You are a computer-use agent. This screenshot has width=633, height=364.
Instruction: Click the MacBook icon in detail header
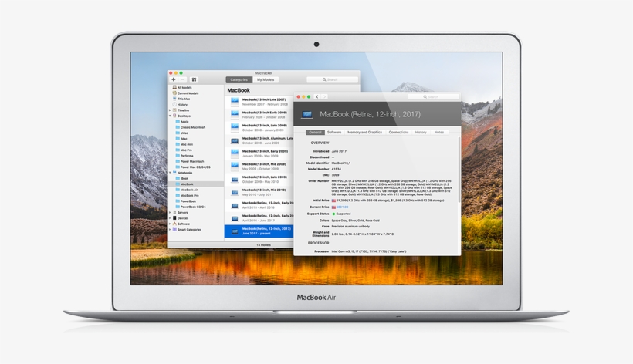306,114
